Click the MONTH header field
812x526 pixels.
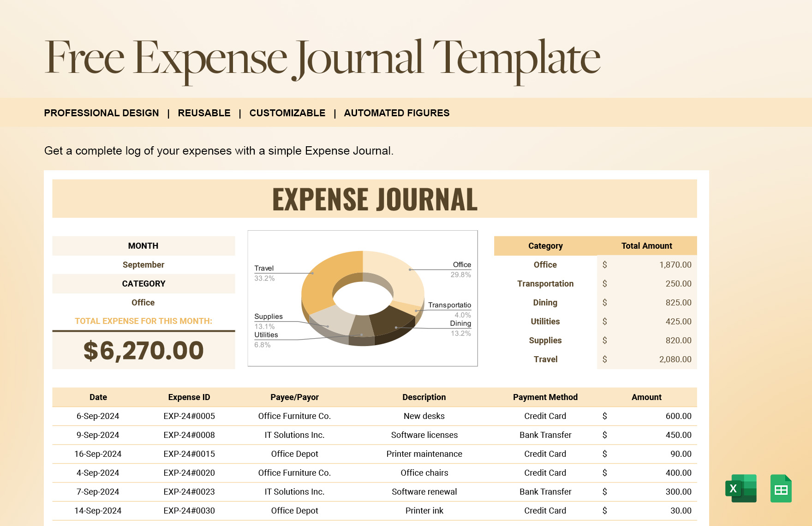pyautogui.click(x=143, y=245)
